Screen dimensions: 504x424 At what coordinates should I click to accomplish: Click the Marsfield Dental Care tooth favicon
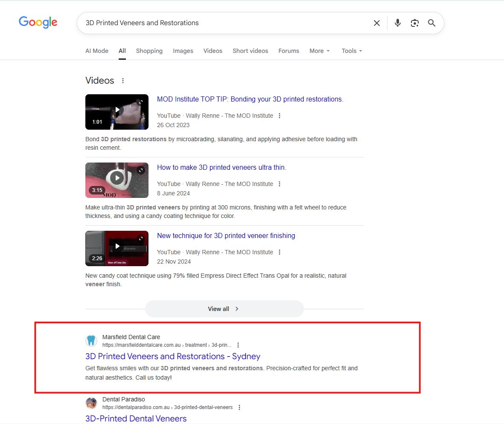pos(91,340)
